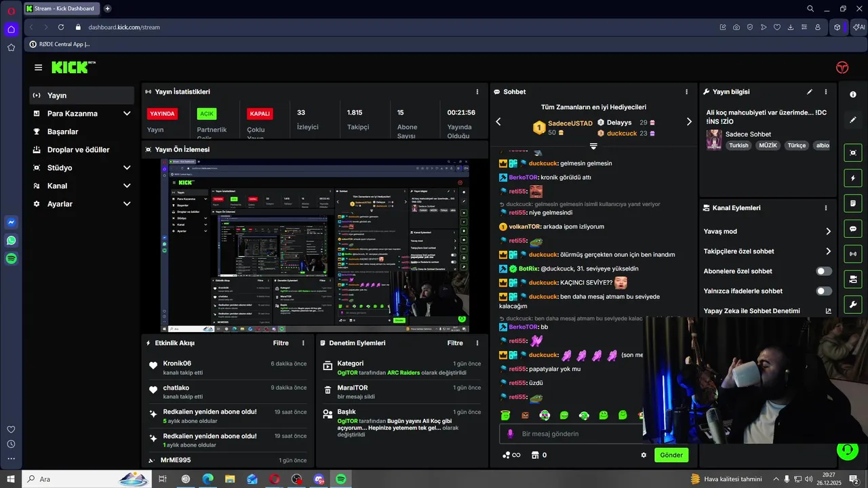Open WhatsApp in Opera sidebar
Image resolution: width=868 pixels, height=488 pixels.
(11, 241)
